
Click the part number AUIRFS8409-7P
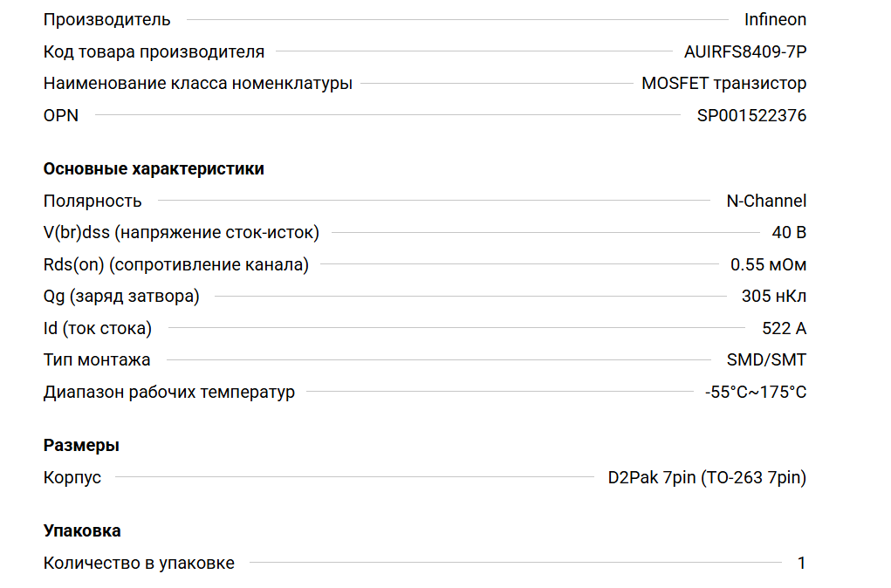(x=745, y=51)
